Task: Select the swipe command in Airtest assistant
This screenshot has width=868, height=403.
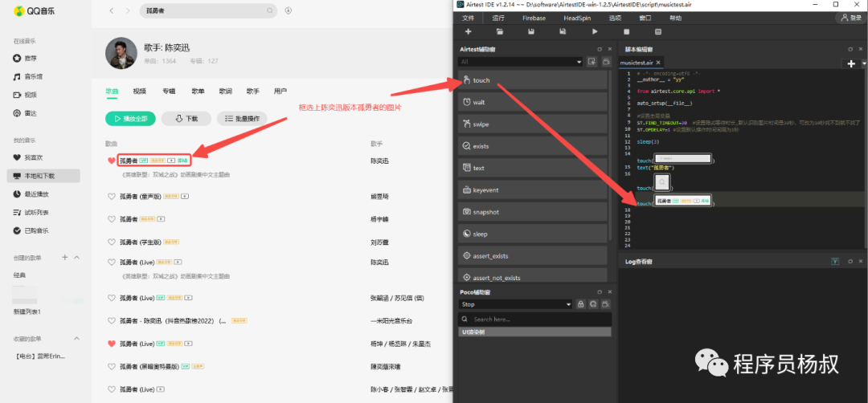Action: [x=533, y=124]
